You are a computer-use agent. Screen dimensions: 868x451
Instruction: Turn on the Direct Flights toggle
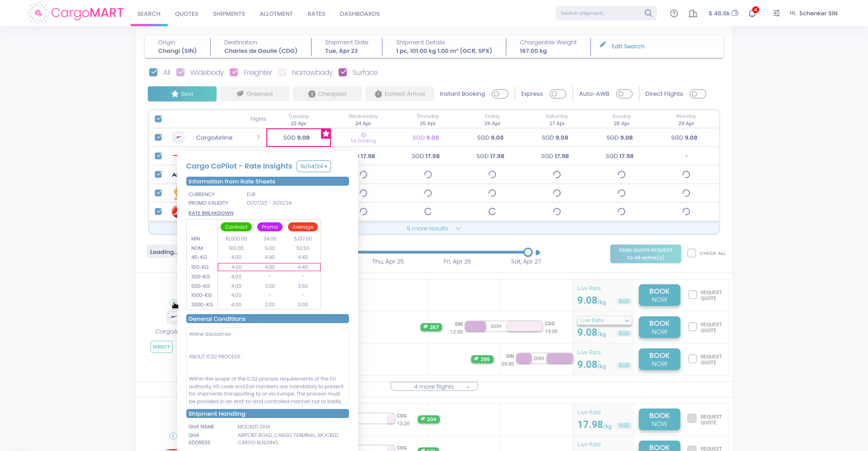[698, 94]
